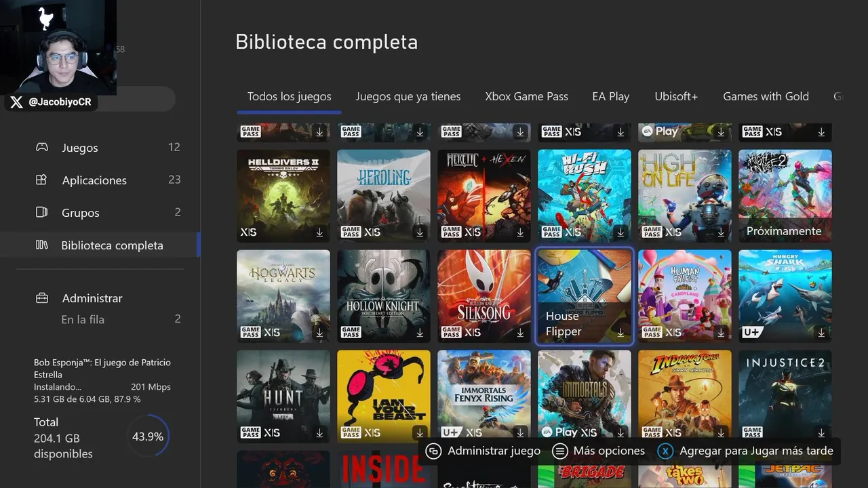
Task: Select the Immortals Fenyx Rising tile
Action: pyautogui.click(x=484, y=396)
